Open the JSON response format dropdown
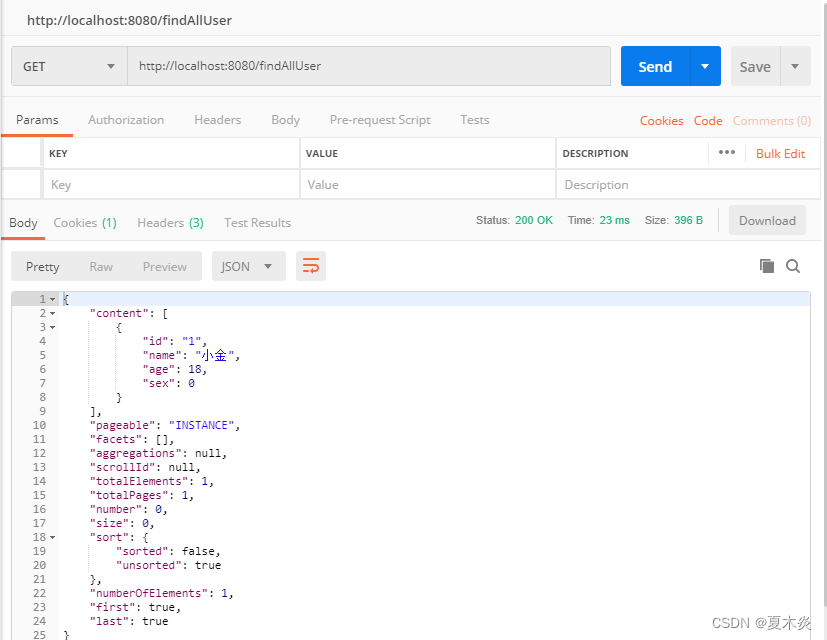The width and height of the screenshot is (827, 640). [248, 266]
